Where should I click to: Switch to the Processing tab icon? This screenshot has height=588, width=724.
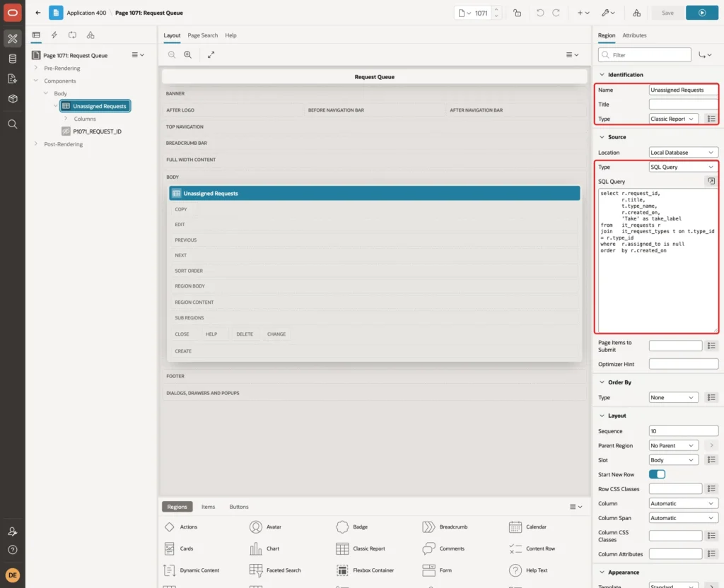tap(72, 35)
